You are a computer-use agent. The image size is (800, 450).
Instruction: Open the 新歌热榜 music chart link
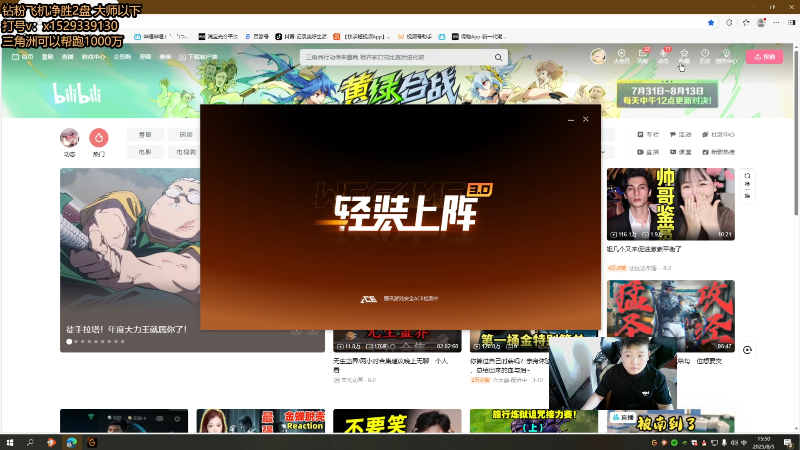pyautogui.click(x=718, y=152)
